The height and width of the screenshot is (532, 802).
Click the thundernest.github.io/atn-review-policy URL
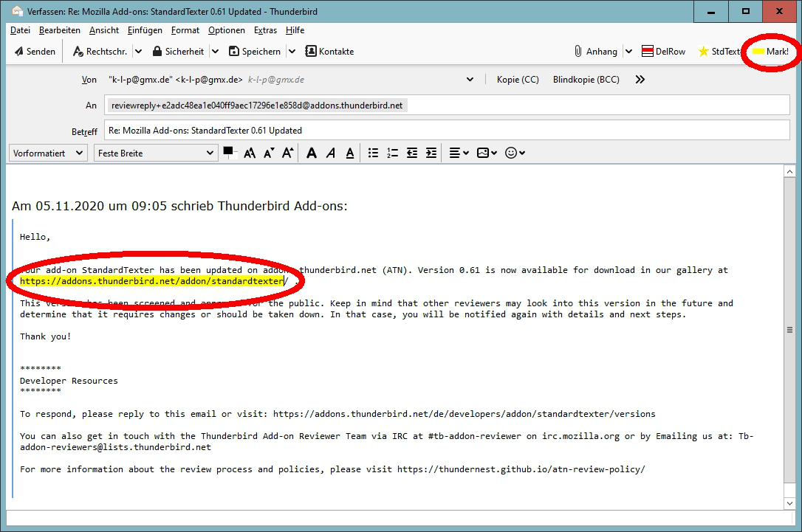pyautogui.click(x=521, y=469)
